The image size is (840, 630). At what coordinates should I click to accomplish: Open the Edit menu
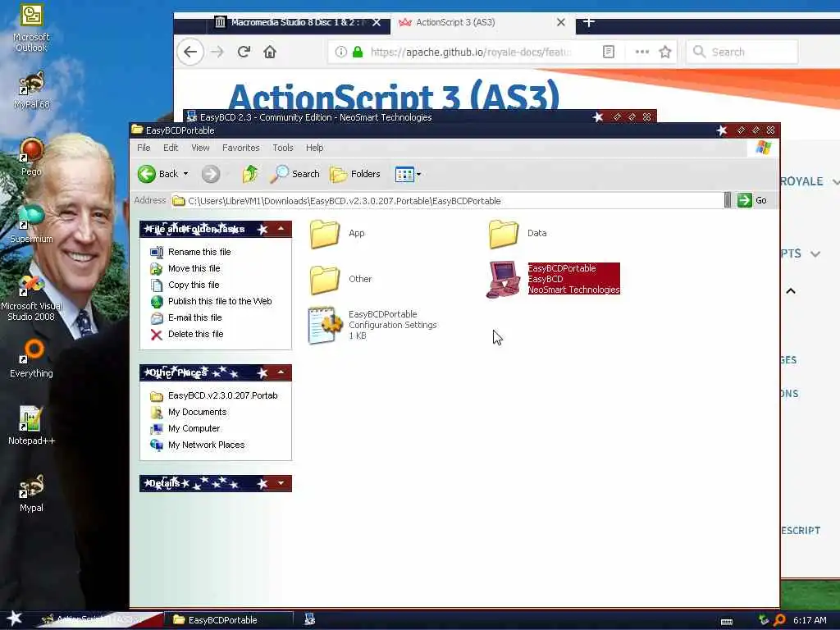pos(171,148)
